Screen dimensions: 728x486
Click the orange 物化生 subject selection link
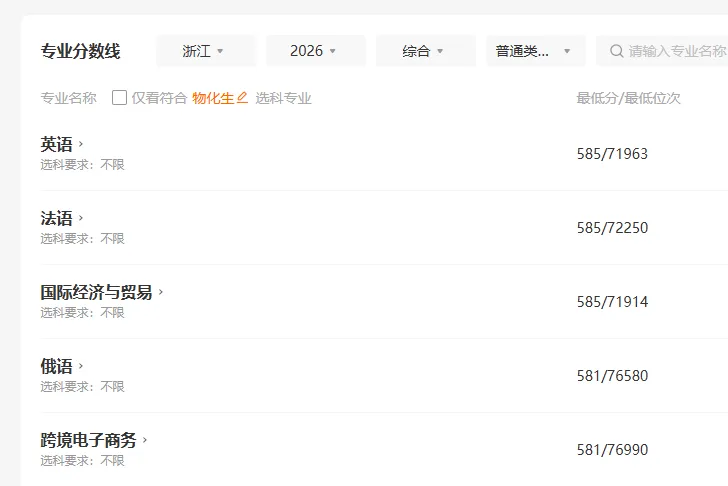point(213,98)
